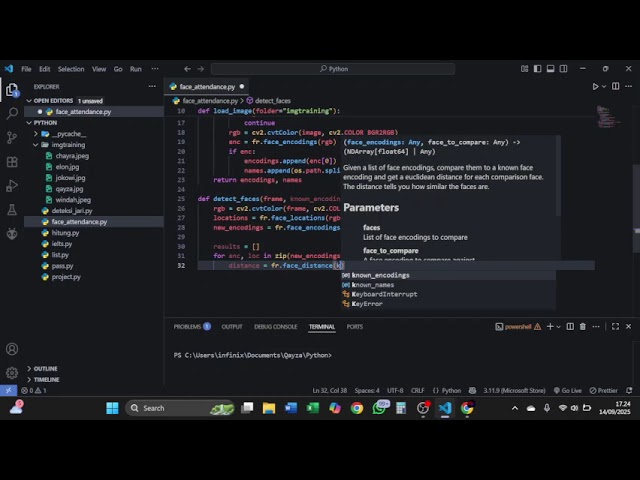Open Google Chrome from taskbar
Screen dimensions: 640x480
(x=357, y=408)
